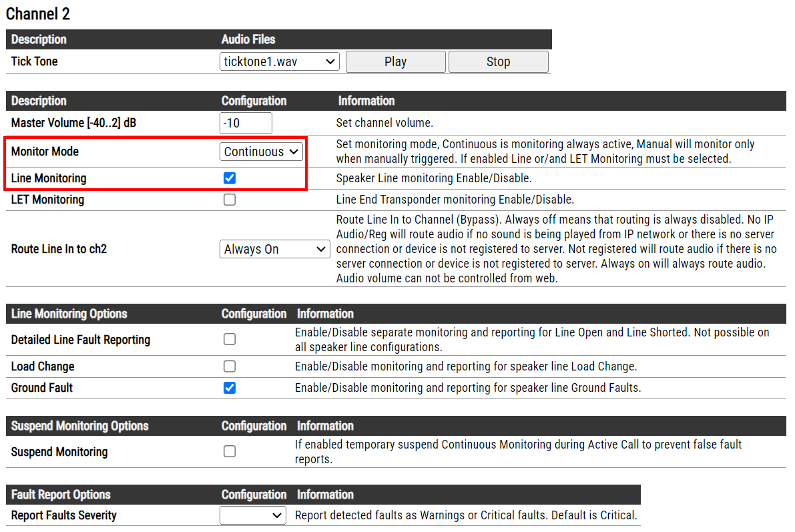This screenshot has height=532, width=795.
Task: Click the Line Monitoring label
Action: (x=49, y=178)
